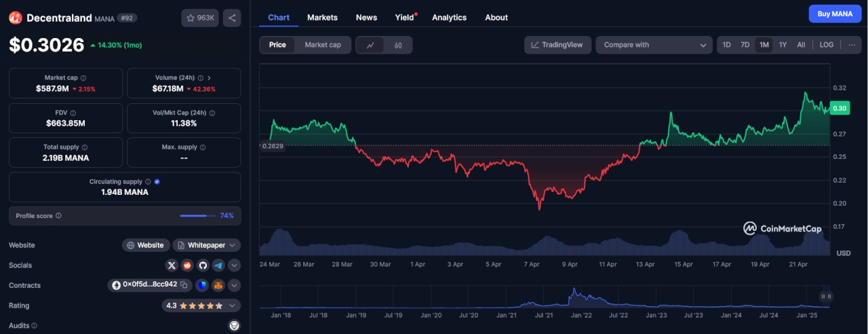Expand more Contracts chevron
This screenshot has width=868, height=334.
235,285
